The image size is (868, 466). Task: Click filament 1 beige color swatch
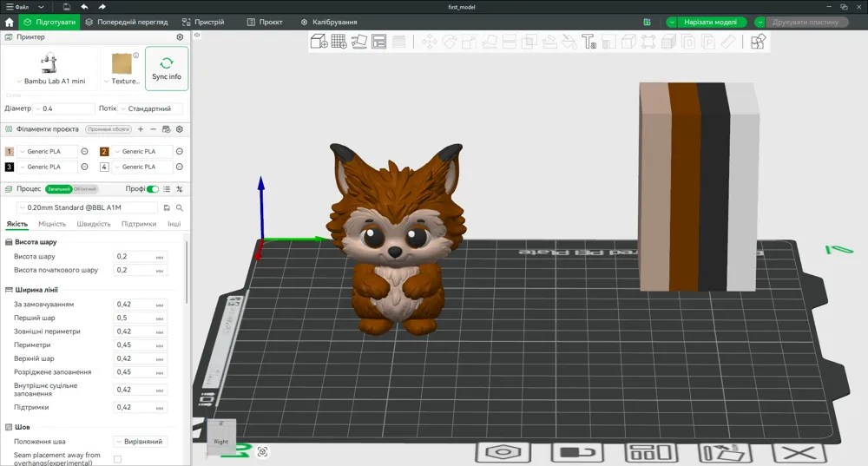[x=9, y=151]
